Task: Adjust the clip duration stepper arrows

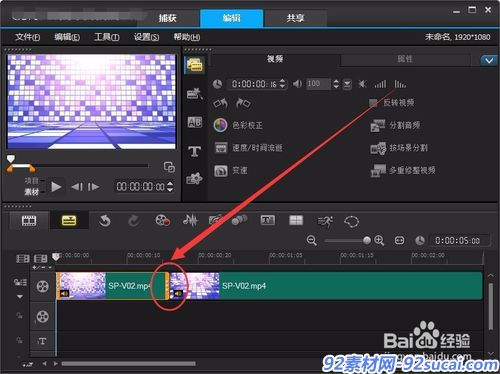Action: (282, 84)
